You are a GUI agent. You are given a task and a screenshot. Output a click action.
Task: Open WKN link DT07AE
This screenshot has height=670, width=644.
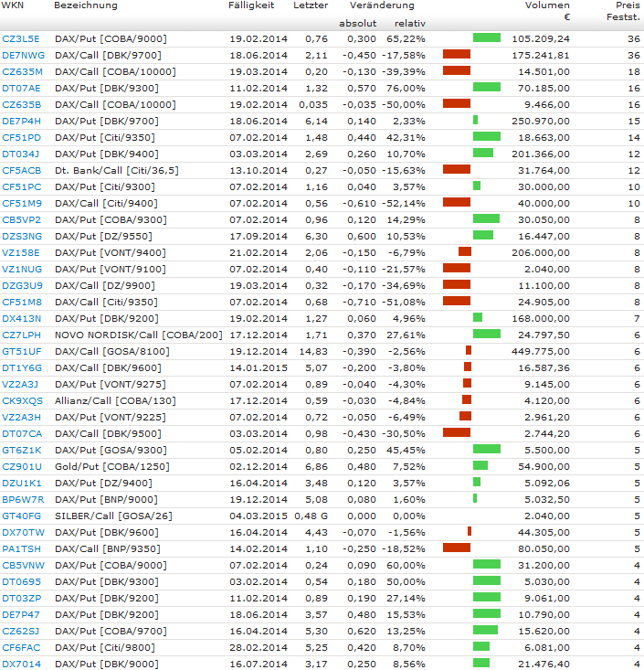pos(21,89)
